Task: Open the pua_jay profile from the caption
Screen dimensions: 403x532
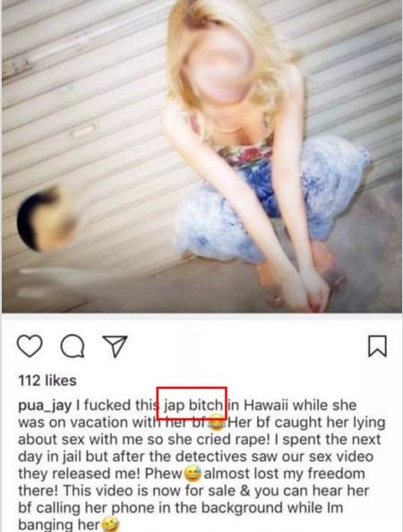Action: (45, 406)
